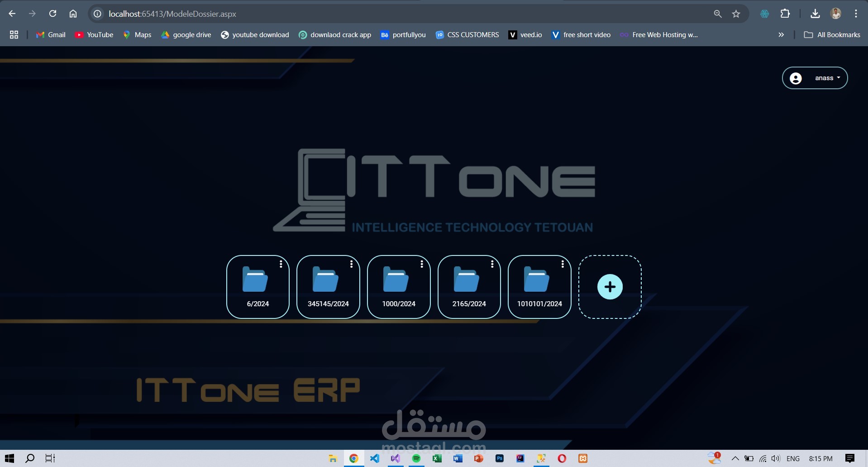Open Windows notification center
868x467 pixels.
coord(850,458)
